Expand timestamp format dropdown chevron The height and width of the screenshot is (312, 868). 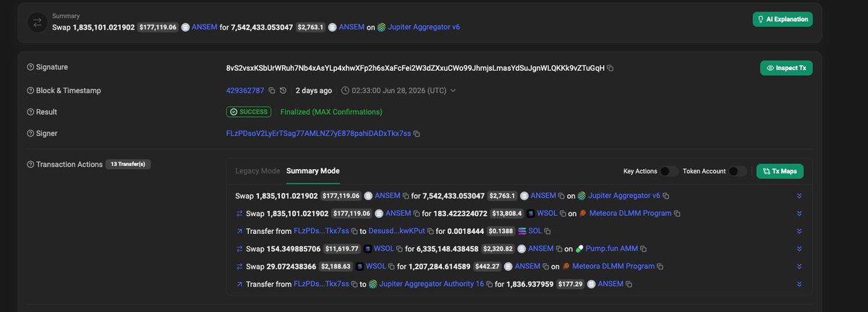coord(454,91)
